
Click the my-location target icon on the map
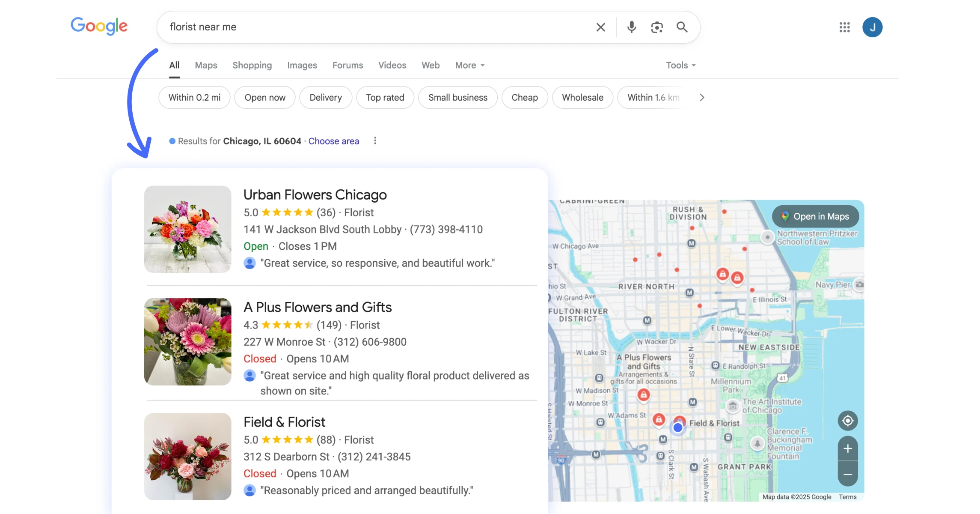847,421
